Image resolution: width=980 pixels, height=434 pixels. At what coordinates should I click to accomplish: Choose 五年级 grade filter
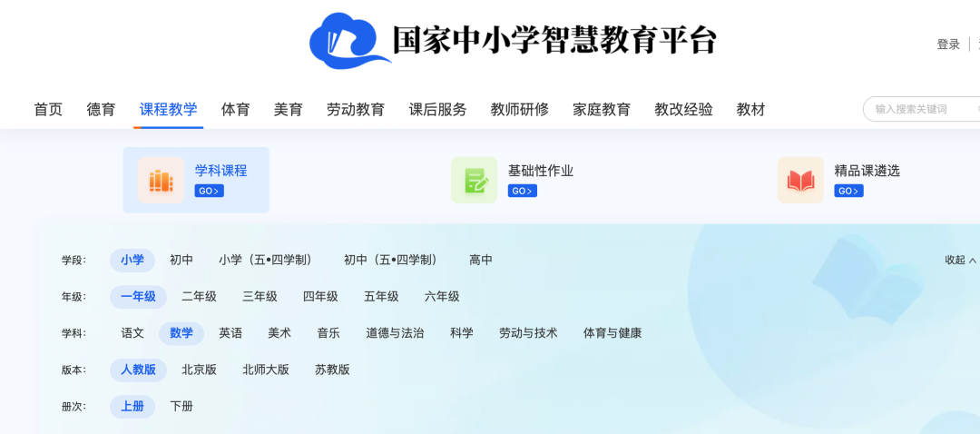[x=381, y=297]
